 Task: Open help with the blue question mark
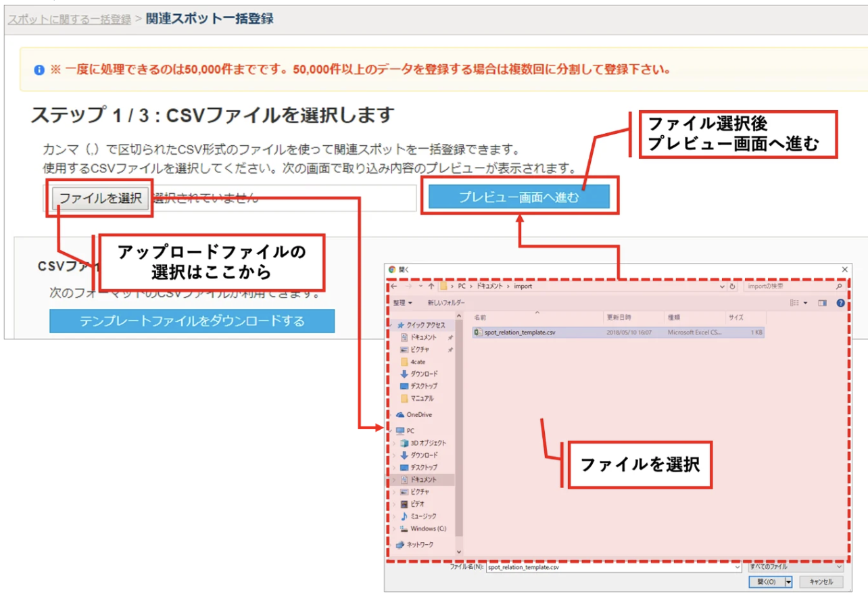click(x=841, y=303)
